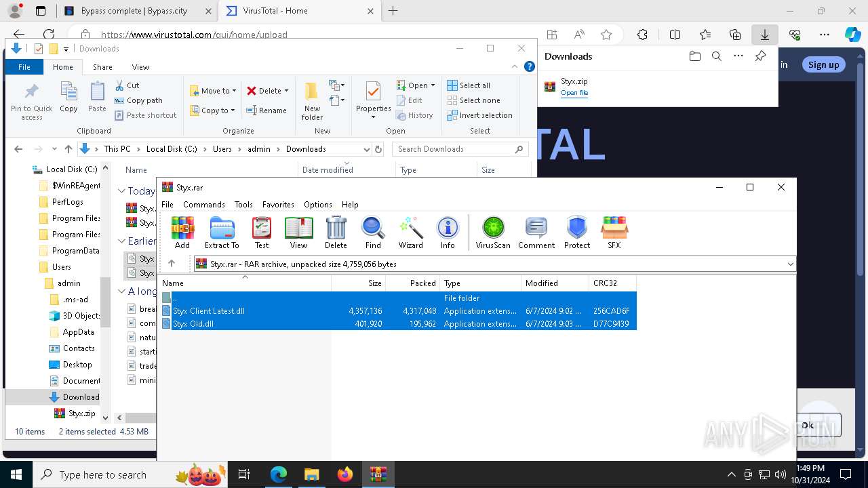Expand the Explorer address bar history dropdown
This screenshot has height=488, width=868.
pos(366,149)
